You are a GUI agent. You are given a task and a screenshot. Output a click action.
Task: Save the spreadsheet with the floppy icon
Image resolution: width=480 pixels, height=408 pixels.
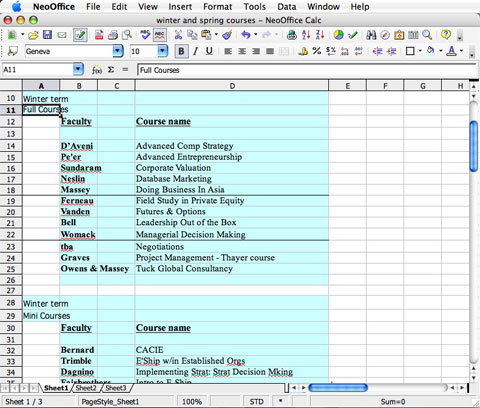pyautogui.click(x=48, y=35)
